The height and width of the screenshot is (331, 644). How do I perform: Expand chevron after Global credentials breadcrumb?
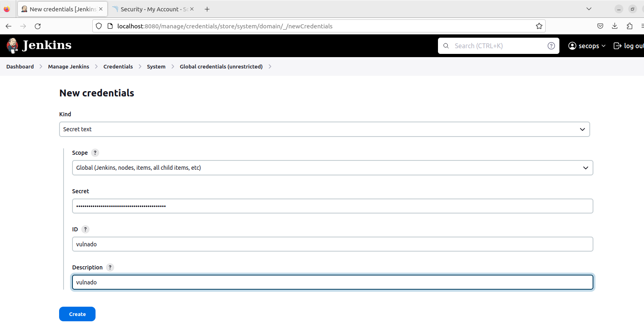270,66
